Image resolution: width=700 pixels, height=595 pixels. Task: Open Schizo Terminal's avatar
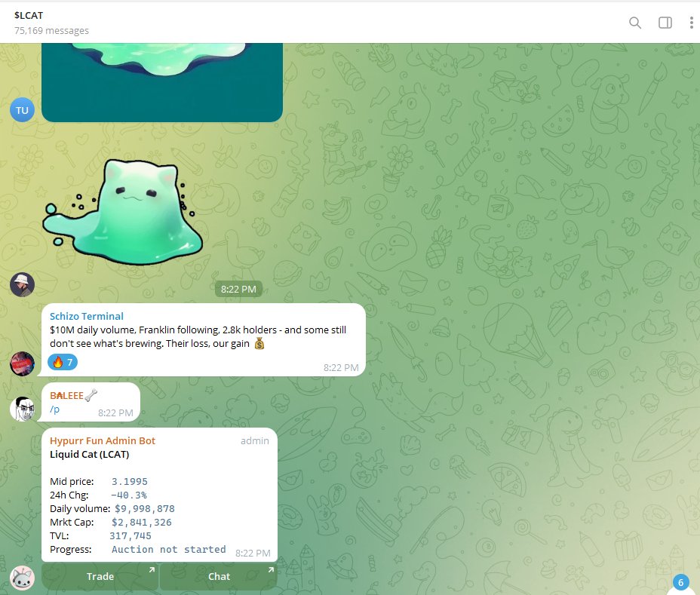pos(23,363)
